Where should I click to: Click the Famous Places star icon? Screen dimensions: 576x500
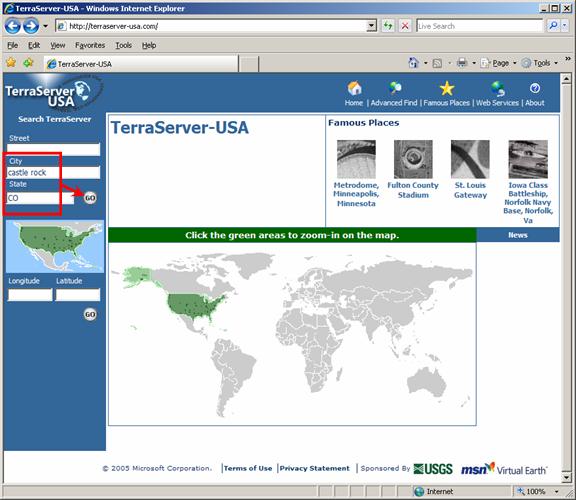447,89
